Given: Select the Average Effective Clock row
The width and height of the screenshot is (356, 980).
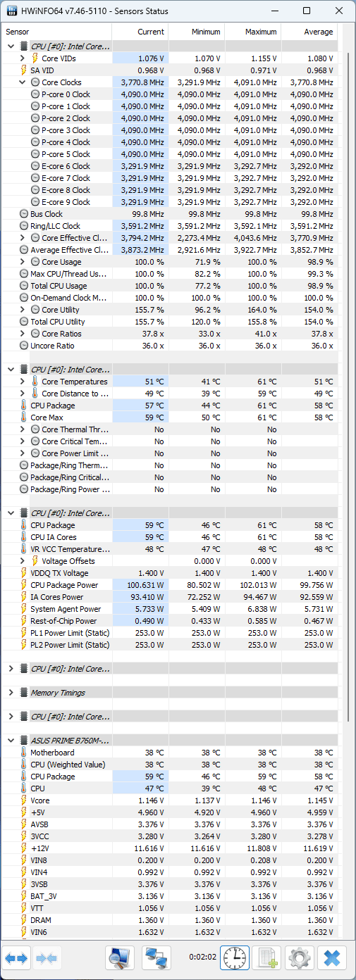Looking at the screenshot, I should 170,250.
